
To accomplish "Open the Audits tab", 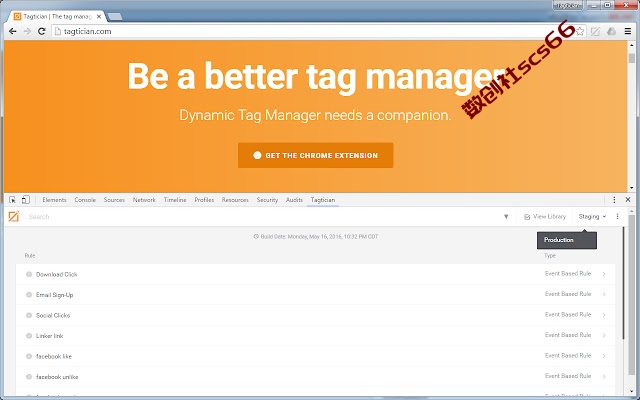I will point(294,200).
